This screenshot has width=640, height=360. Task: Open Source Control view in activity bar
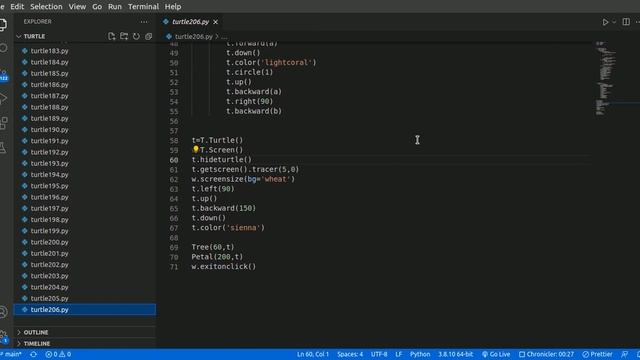3,74
